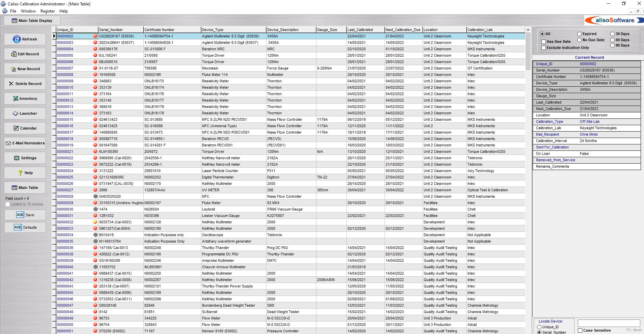Open Settings from sidebar
This screenshot has width=644, height=334.
tap(25, 158)
